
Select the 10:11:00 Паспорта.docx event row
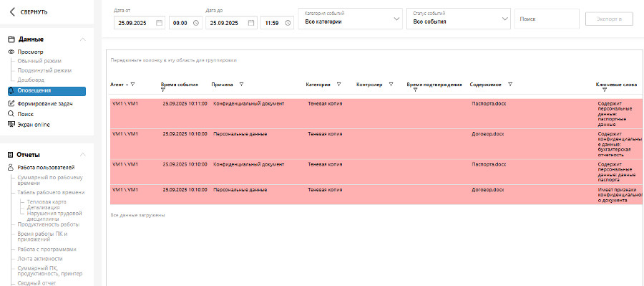point(376,113)
